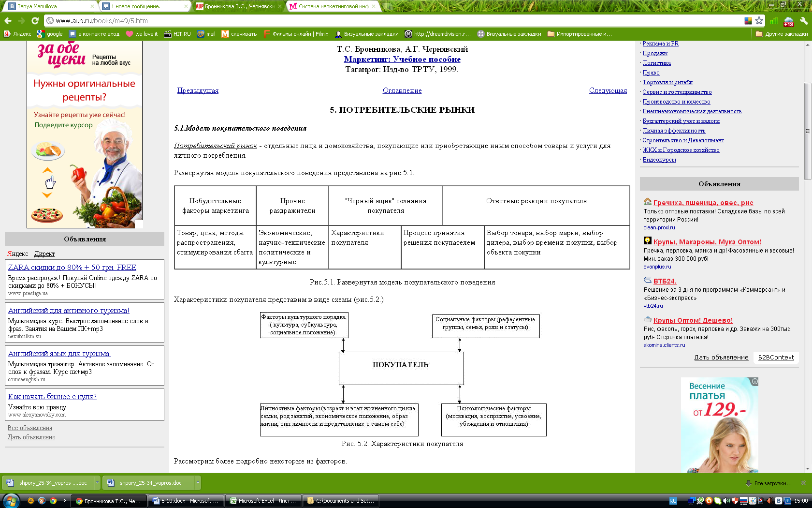812x508 pixels.
Task: Switch to the '1 новое сообщение' tab
Action: [x=145, y=6]
